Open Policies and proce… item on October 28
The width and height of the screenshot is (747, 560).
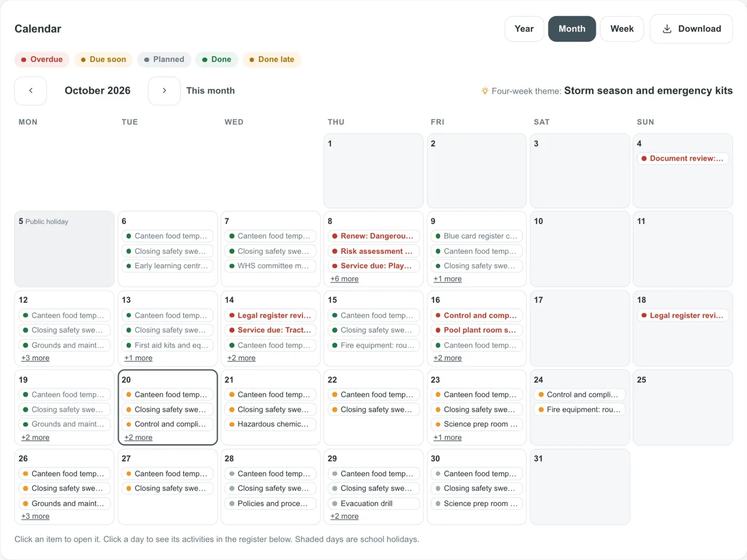point(271,503)
